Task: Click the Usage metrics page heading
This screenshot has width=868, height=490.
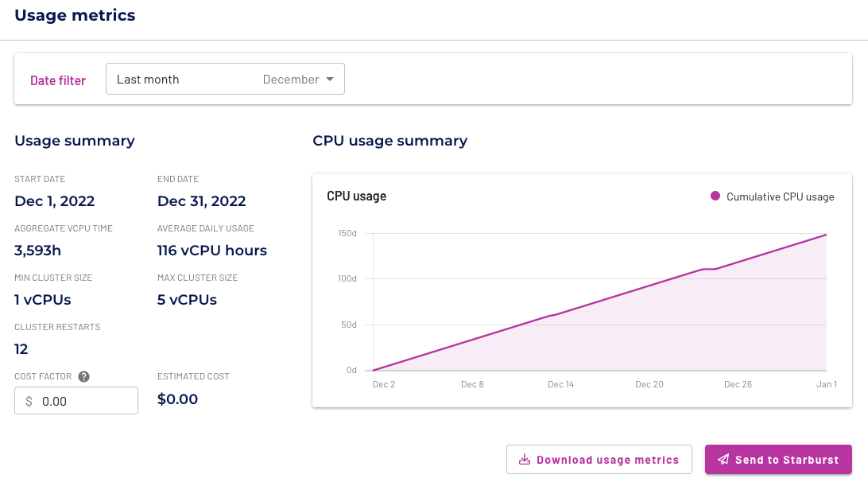Action: tap(75, 14)
